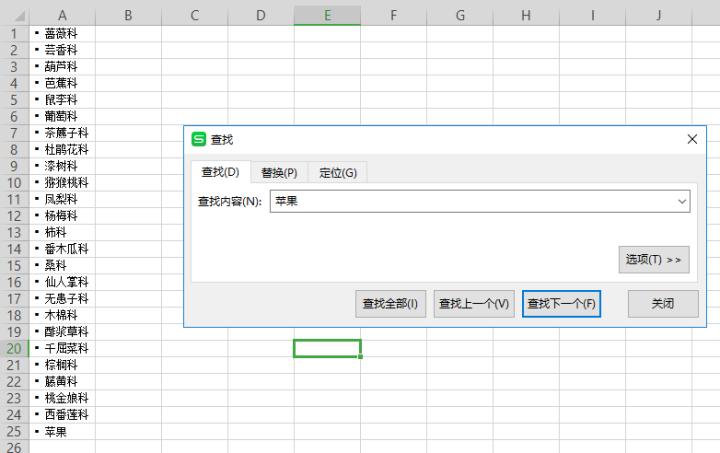The height and width of the screenshot is (453, 720).
Task: Click the 关闭 button
Action: coord(663,303)
